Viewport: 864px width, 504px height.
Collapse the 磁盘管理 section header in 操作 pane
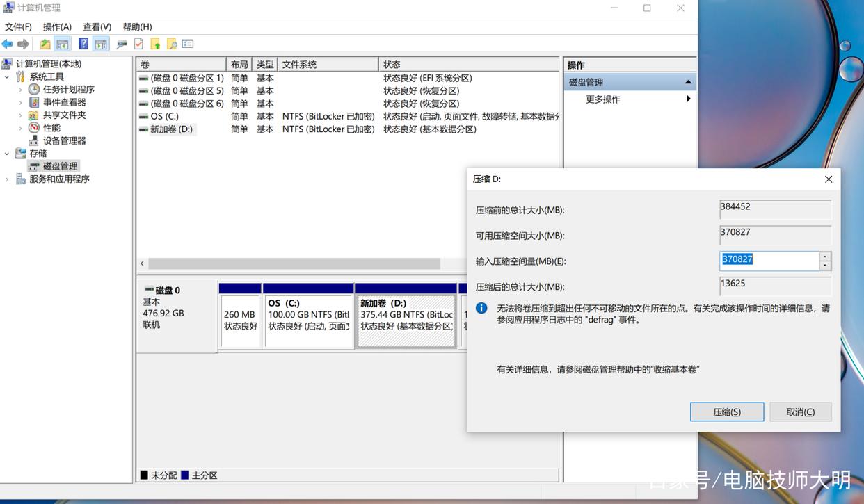coord(687,81)
